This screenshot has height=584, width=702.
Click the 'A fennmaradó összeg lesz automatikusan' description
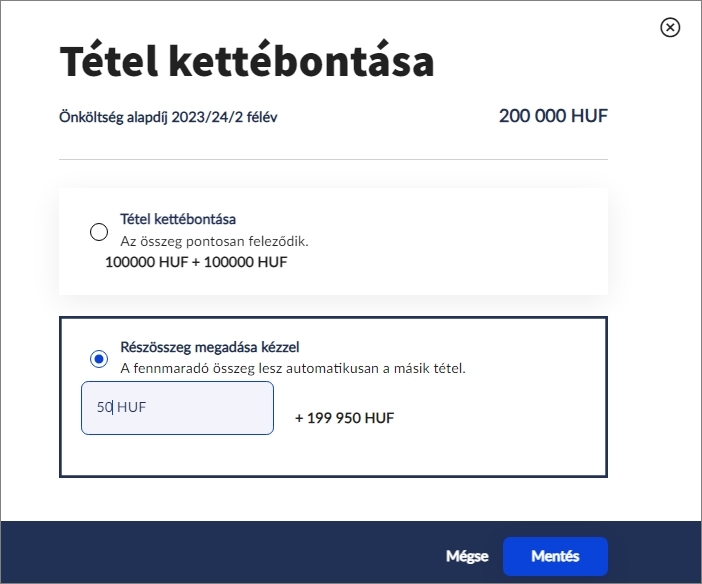[292, 368]
